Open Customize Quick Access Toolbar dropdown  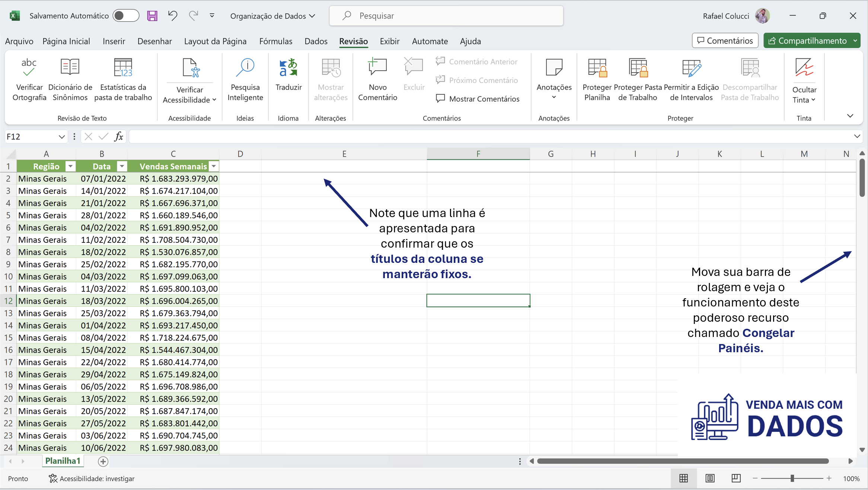coord(212,16)
